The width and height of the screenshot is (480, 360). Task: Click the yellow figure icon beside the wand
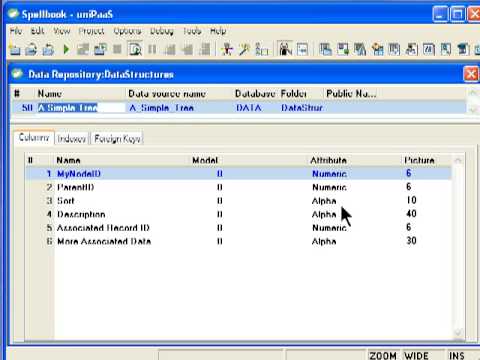tap(227, 49)
